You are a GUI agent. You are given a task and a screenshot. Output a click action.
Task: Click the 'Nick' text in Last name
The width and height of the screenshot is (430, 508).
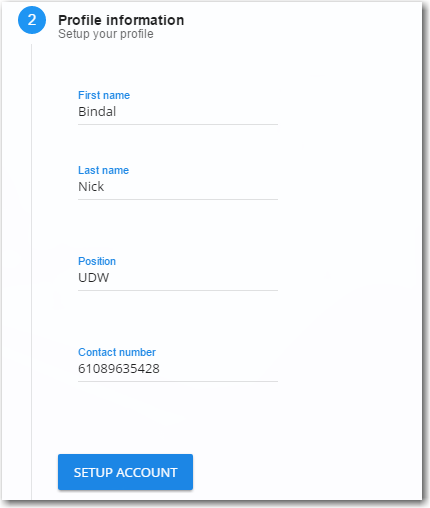click(91, 187)
